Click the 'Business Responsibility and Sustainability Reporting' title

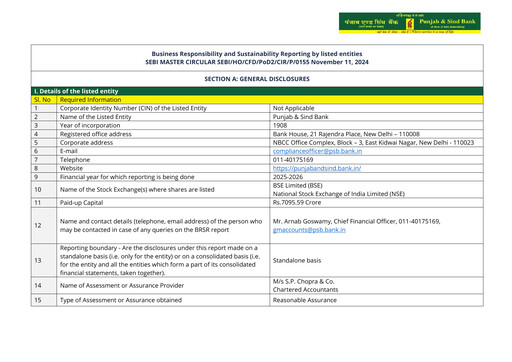(x=257, y=54)
